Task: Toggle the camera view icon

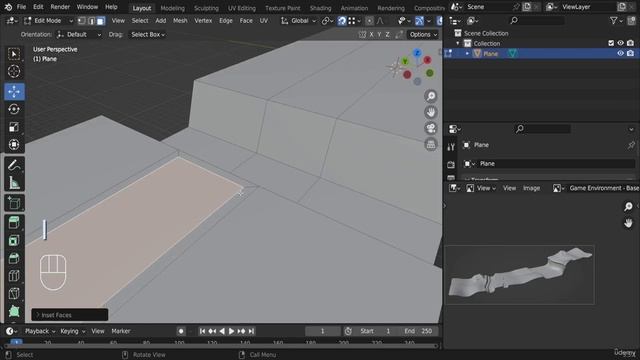Action: click(431, 128)
